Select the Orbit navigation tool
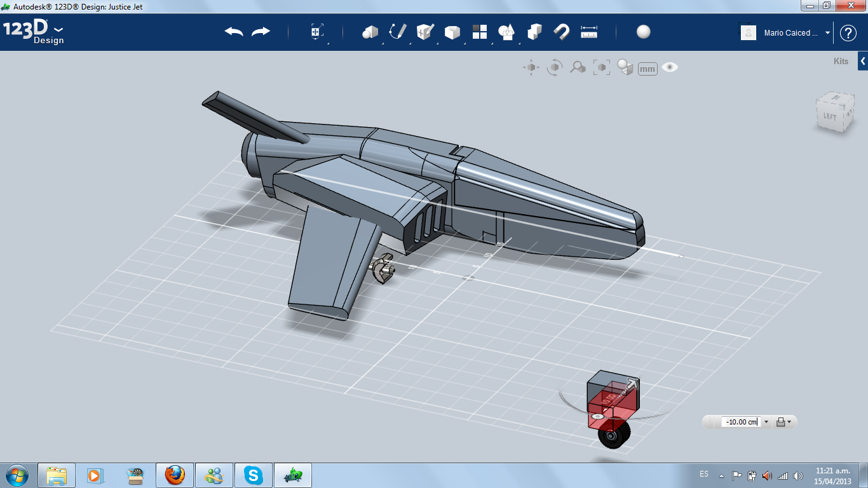868x488 pixels. coord(555,67)
